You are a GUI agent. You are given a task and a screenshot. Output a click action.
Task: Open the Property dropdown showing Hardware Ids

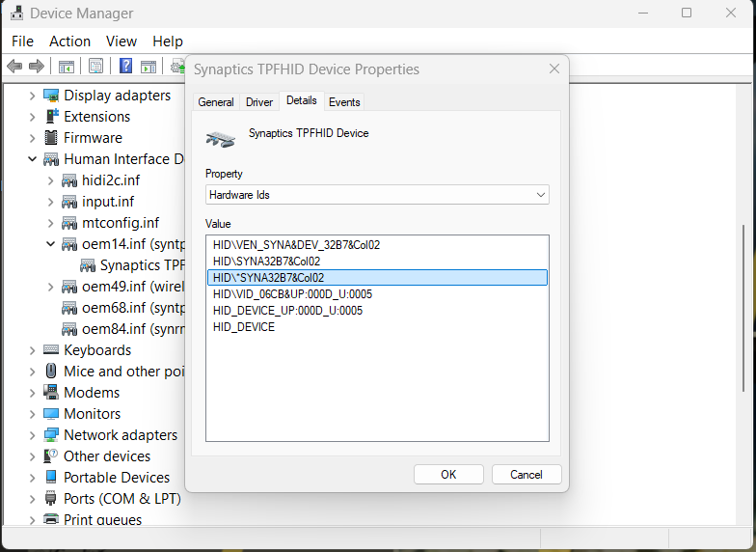pos(377,195)
